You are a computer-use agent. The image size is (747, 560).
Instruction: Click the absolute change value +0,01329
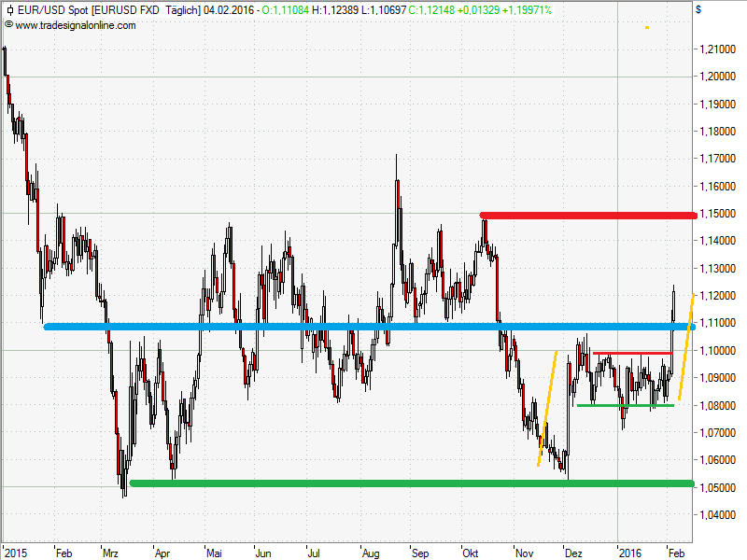point(478,10)
